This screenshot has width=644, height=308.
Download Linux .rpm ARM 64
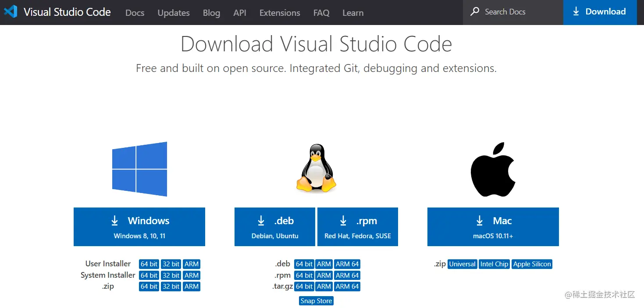pyautogui.click(x=347, y=276)
